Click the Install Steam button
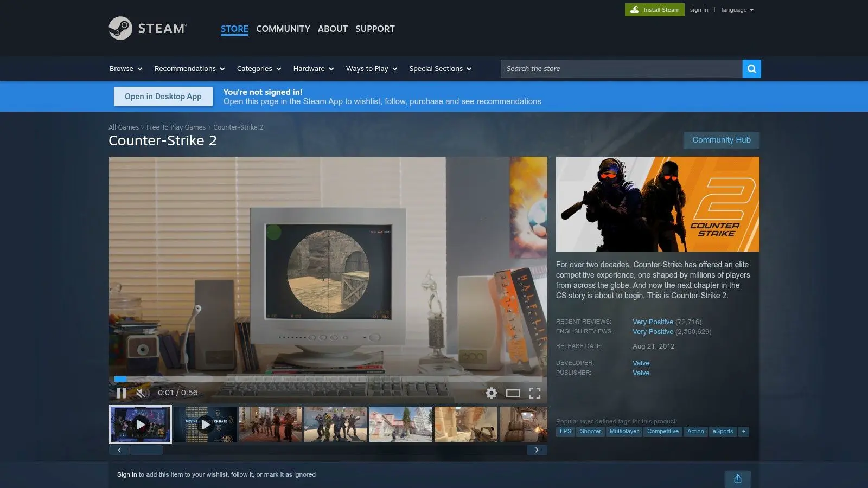The image size is (868, 488). 655,10
